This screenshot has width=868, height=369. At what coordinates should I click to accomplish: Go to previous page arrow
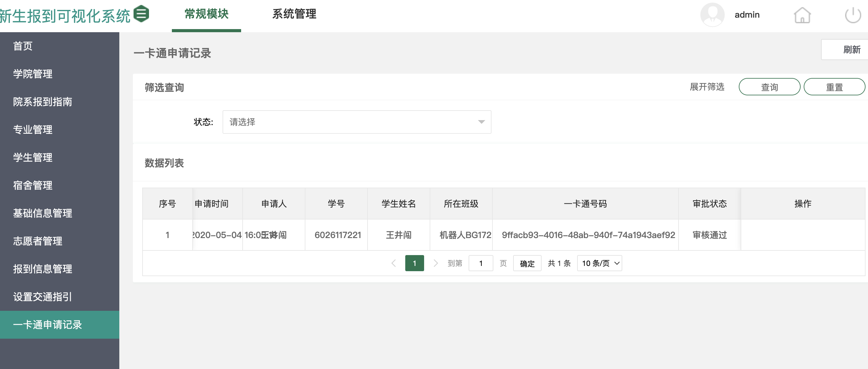[x=393, y=263]
